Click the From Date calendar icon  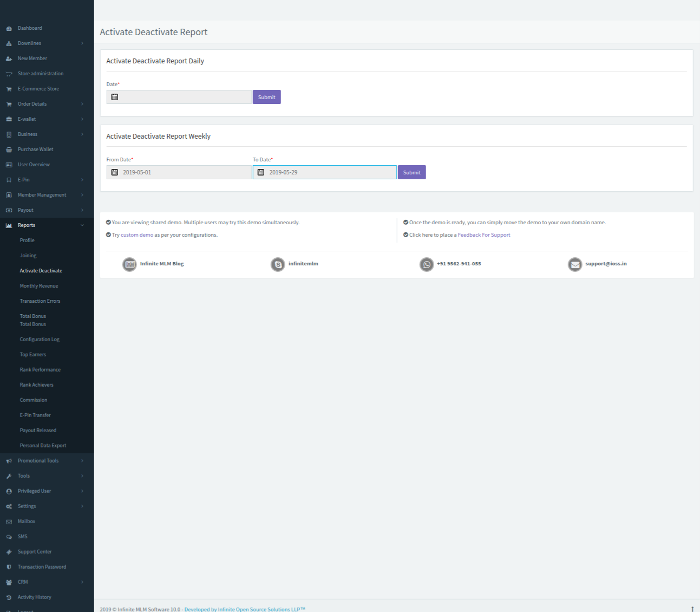115,172
